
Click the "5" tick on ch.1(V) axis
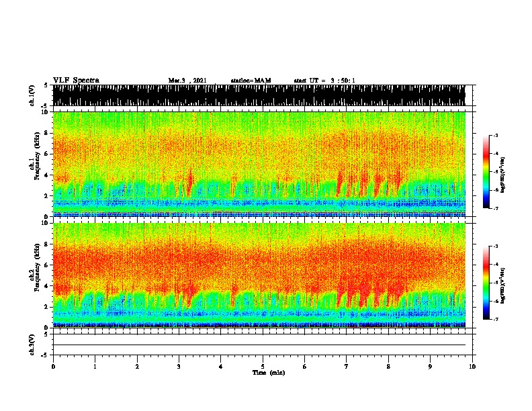pos(46,85)
